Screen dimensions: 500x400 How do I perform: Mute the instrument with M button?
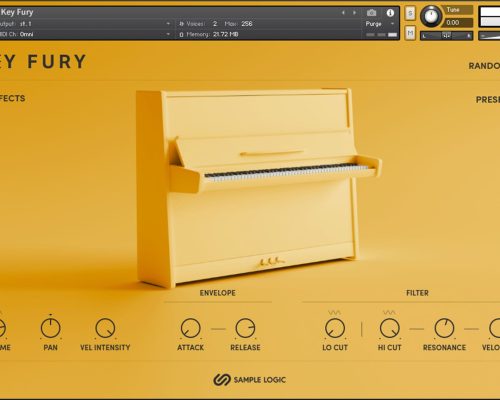(410, 33)
